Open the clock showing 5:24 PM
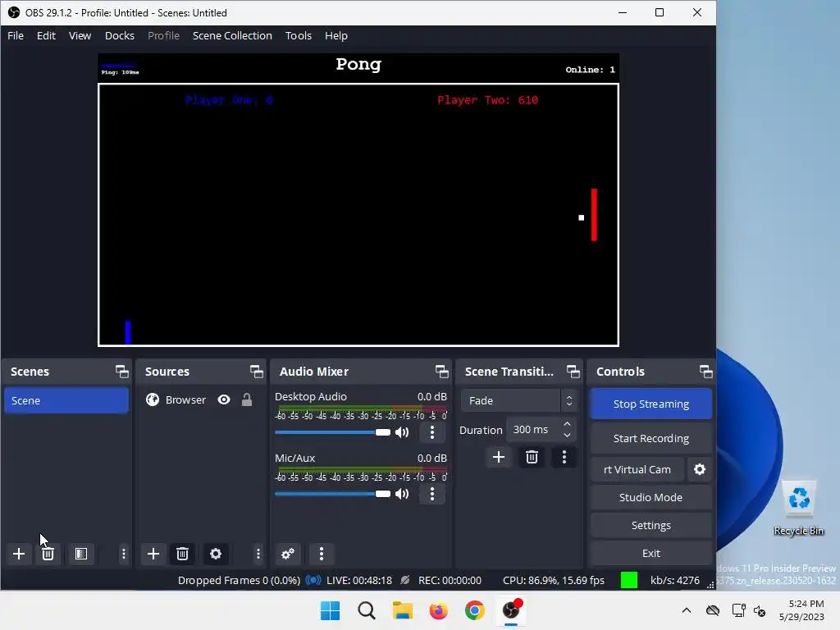This screenshot has height=630, width=840. click(801, 610)
